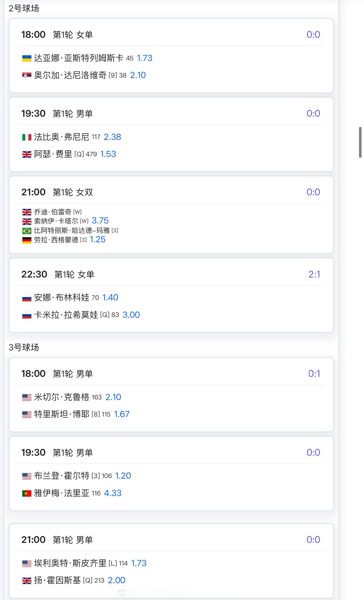The height and width of the screenshot is (600, 364).
Task: Click the UK flag beside 阿瑟·费里
Action: coord(27,154)
